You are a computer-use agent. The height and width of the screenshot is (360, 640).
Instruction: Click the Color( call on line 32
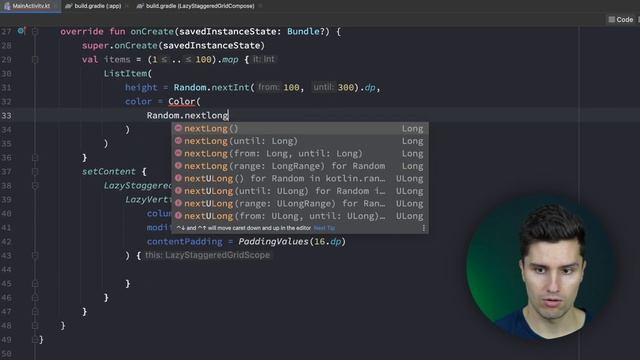[184, 102]
